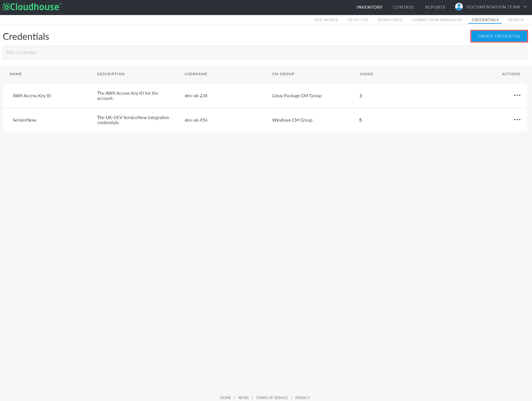The height and width of the screenshot is (401, 532).
Task: Open the News footer link
Action: [x=243, y=398]
